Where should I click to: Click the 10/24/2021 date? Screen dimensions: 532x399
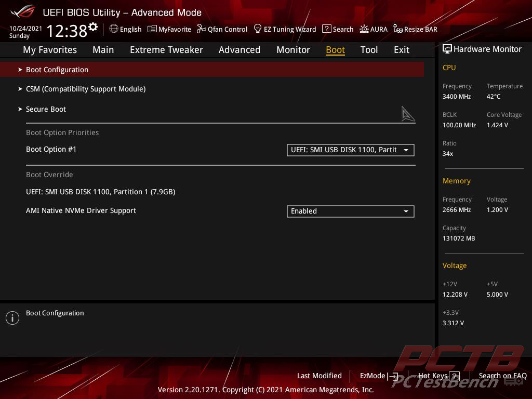click(x=26, y=29)
